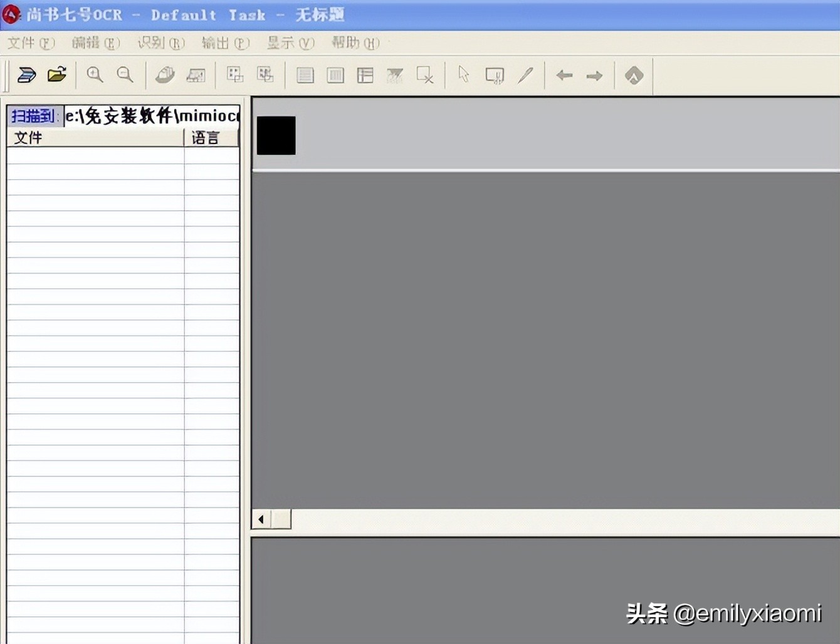Open the 识别 (R) menu
The height and width of the screenshot is (644, 840).
(x=161, y=43)
